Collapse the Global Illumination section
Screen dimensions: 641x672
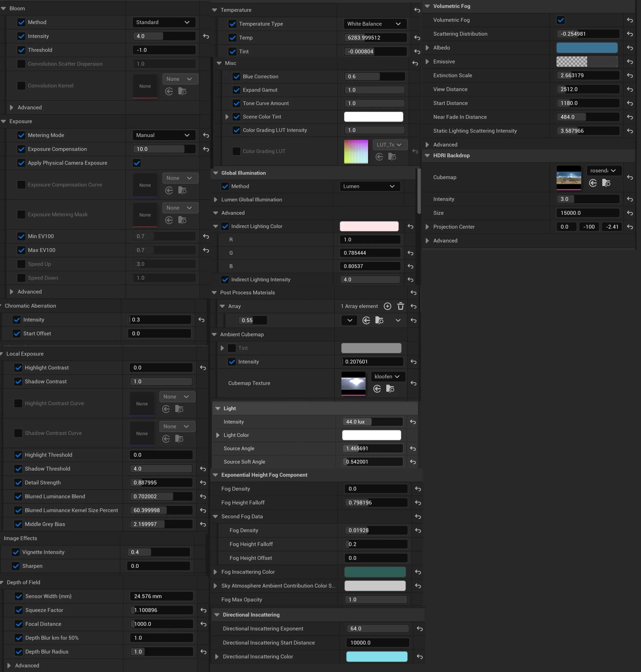pos(216,173)
